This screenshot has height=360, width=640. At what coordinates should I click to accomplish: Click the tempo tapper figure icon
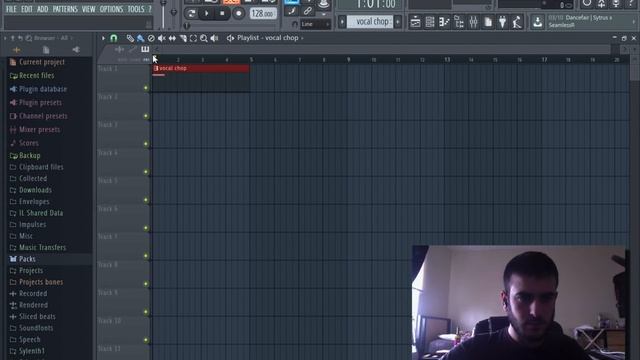coord(517,22)
